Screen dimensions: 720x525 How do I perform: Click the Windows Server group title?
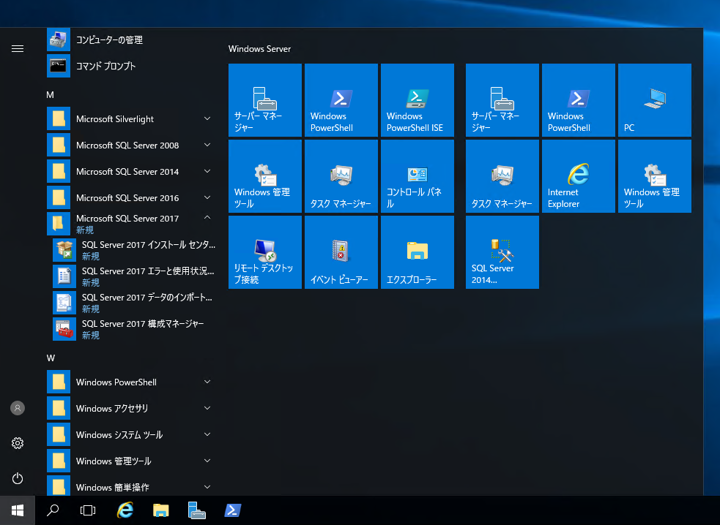tap(259, 49)
